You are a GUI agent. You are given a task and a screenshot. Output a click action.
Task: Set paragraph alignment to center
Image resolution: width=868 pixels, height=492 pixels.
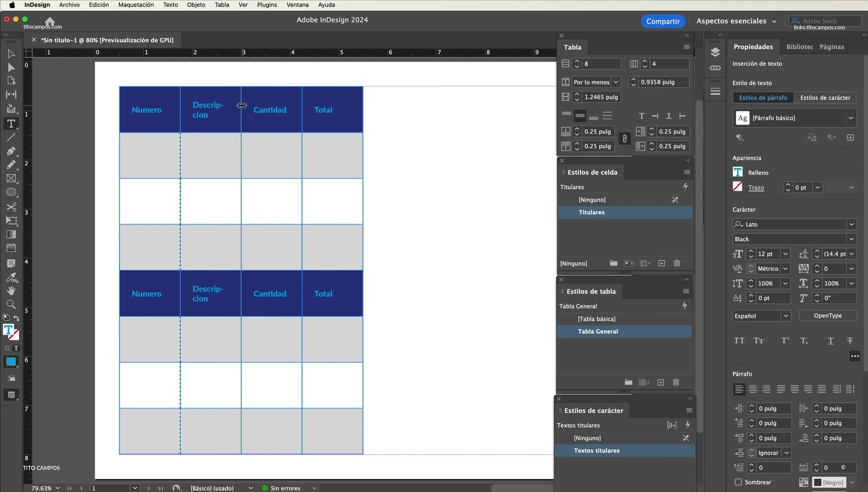(x=753, y=389)
